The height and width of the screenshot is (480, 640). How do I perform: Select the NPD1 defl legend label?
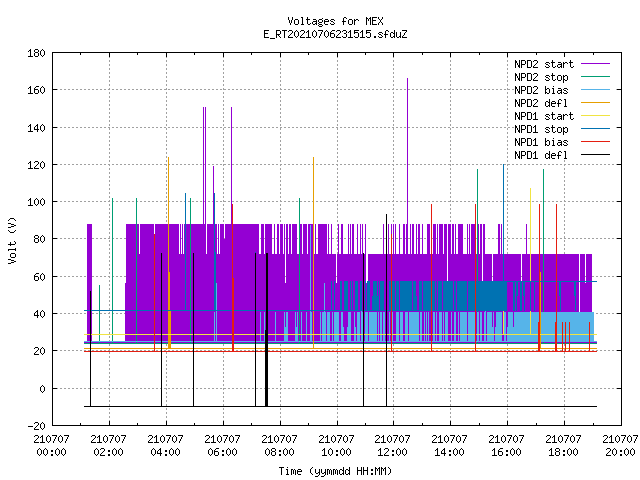tap(541, 155)
